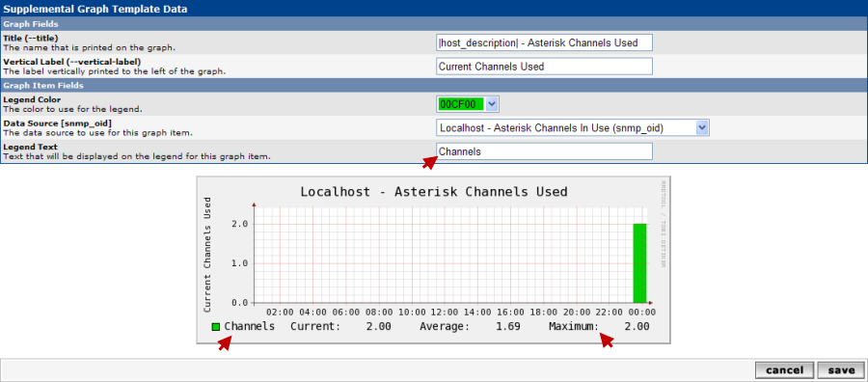Click the Graph Item Fields section header

pos(433,85)
